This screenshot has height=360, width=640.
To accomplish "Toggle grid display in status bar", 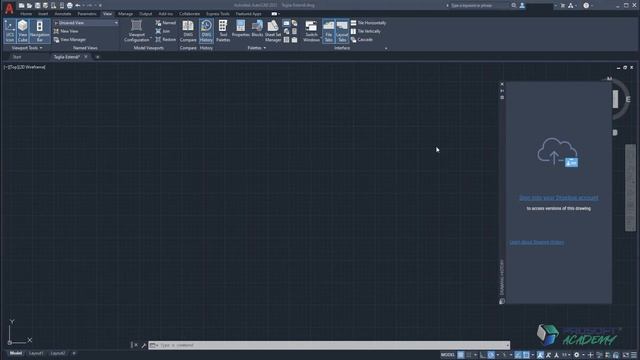I will pyautogui.click(x=460, y=355).
